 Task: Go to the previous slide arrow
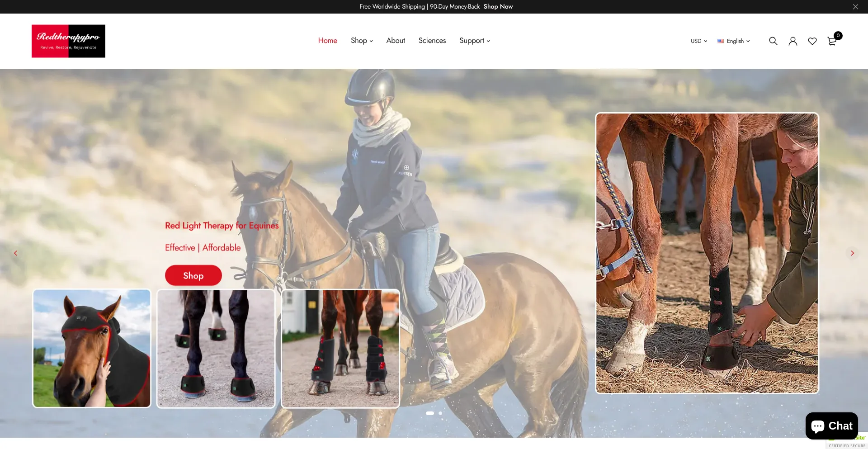(16, 253)
